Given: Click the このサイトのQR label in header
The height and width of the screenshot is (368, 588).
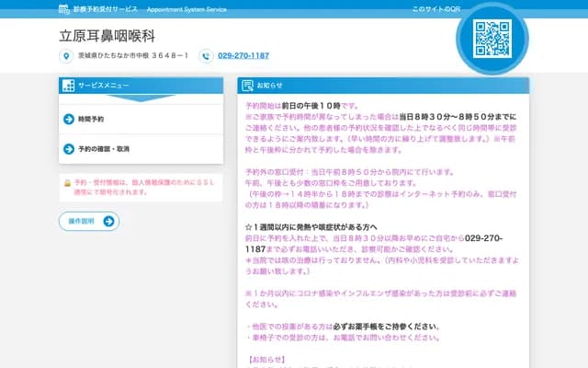Looking at the screenshot, I should point(435,8).
